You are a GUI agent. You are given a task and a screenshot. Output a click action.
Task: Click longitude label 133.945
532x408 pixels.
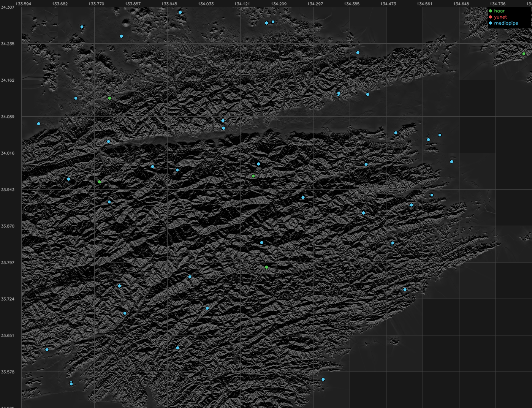[x=169, y=4]
